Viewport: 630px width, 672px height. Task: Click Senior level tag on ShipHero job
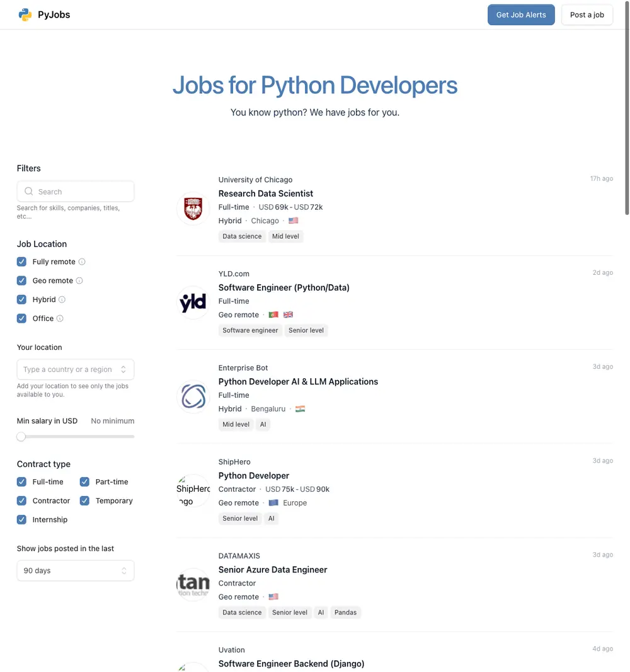click(240, 518)
